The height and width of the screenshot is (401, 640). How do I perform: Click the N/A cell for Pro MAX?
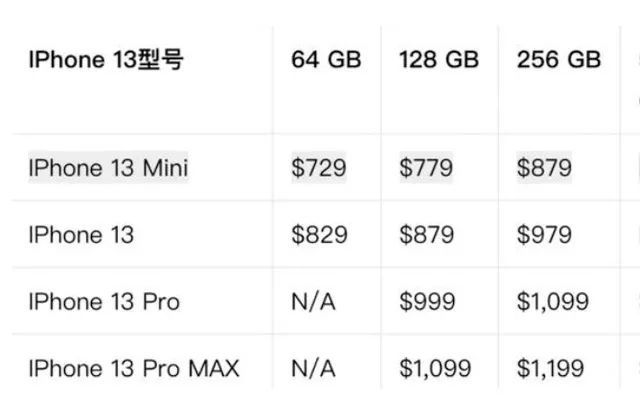tap(313, 368)
